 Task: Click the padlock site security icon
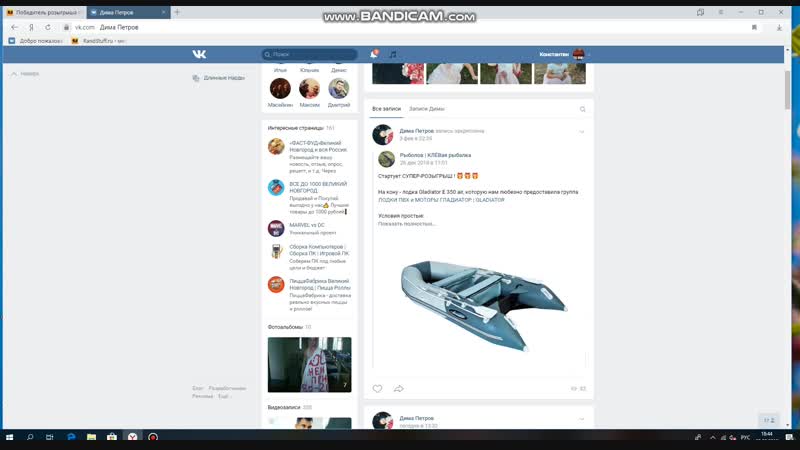click(x=66, y=27)
